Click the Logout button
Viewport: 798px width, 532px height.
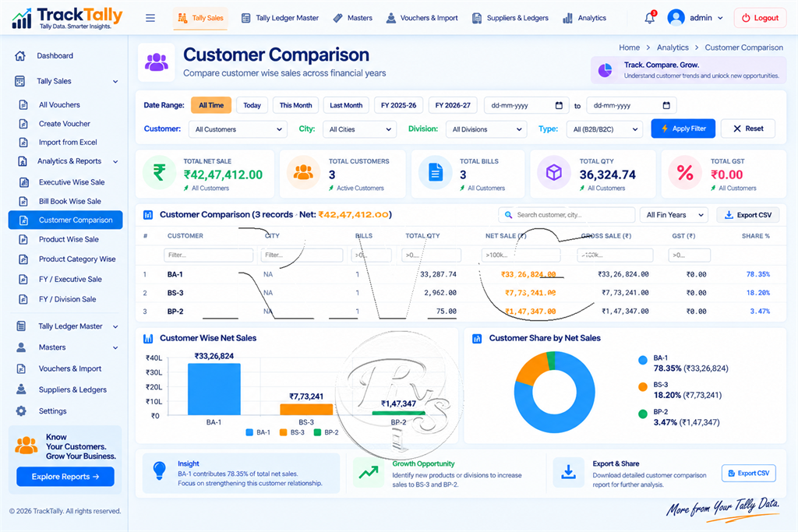(x=760, y=18)
